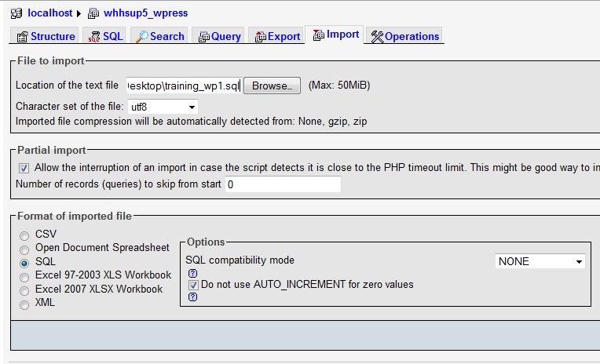The height and width of the screenshot is (364, 600).
Task: Open the Structure tab
Action: (x=45, y=36)
